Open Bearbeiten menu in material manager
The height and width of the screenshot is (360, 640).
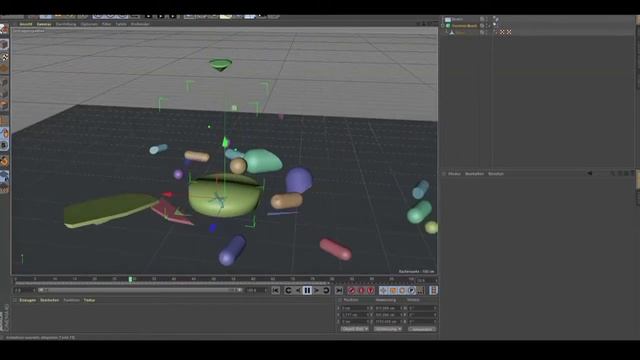[x=49, y=300]
